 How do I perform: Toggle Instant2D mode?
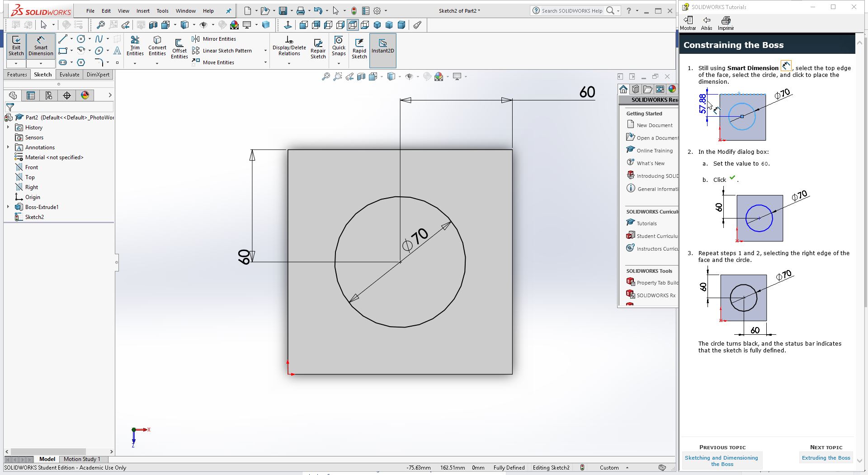click(x=382, y=46)
